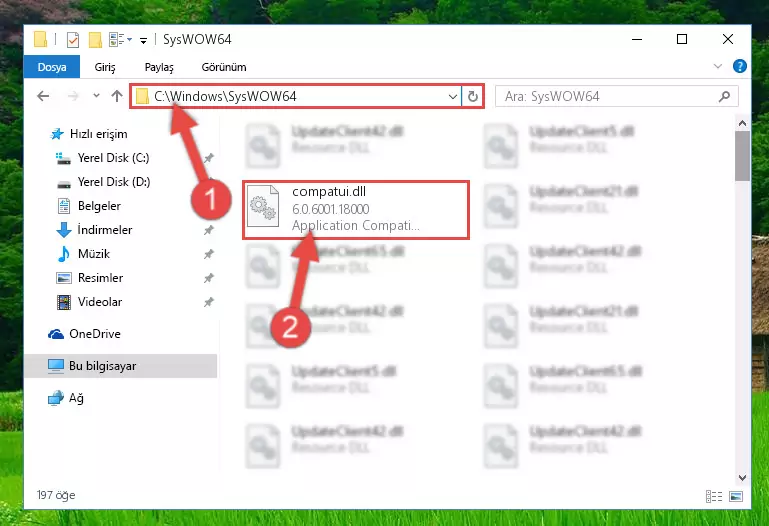Click the folder icon in the title bar
The height and width of the screenshot is (526, 769).
point(41,39)
